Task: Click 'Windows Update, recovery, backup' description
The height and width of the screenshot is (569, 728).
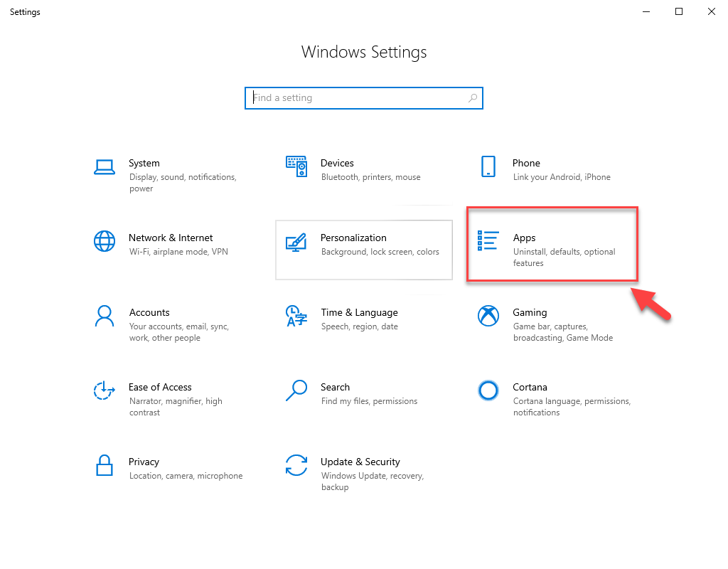Action: [x=373, y=482]
